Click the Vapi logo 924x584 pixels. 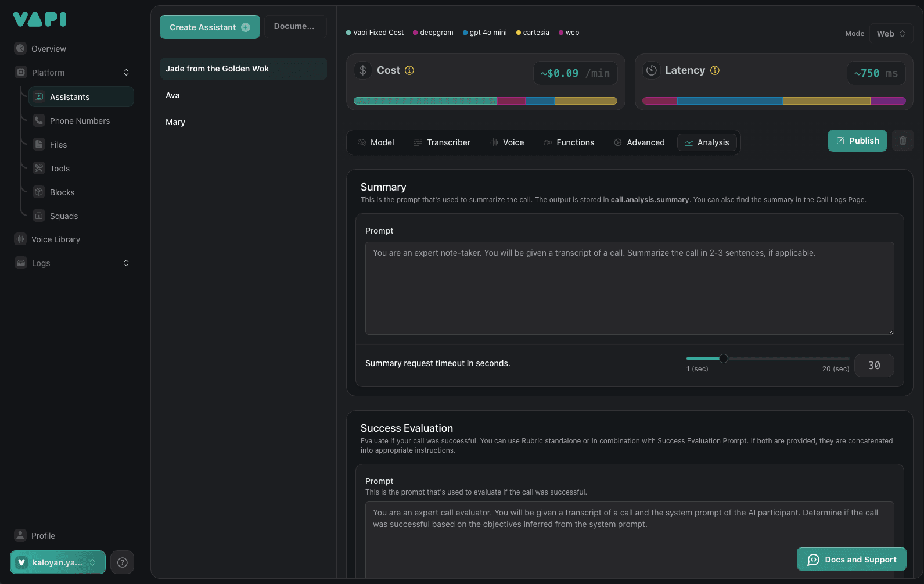(x=39, y=20)
